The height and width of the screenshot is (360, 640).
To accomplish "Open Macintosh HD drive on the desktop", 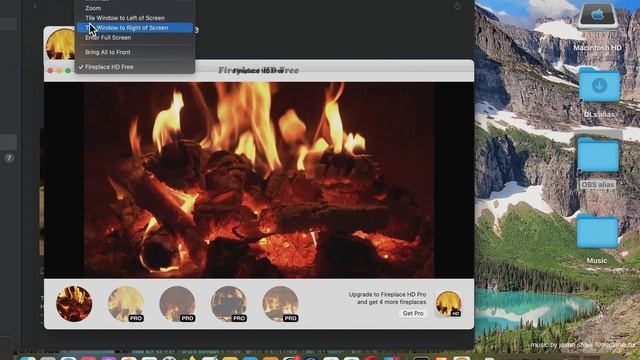I will click(x=597, y=16).
